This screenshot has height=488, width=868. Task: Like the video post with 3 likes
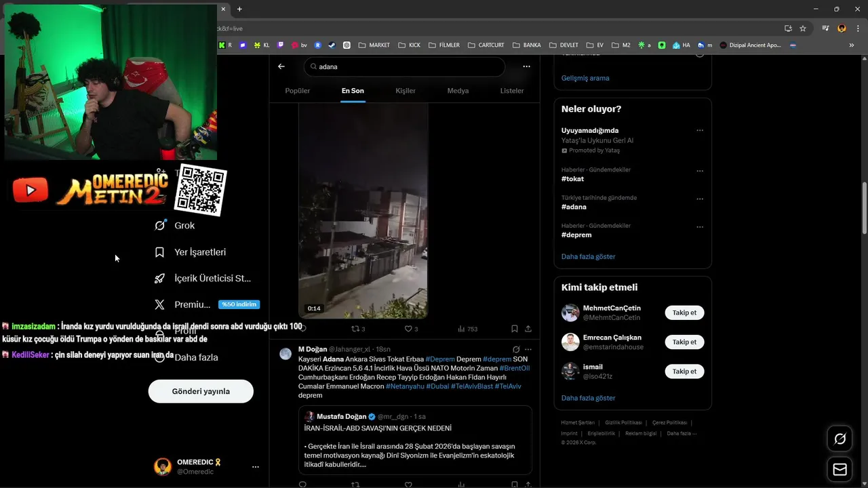pyautogui.click(x=411, y=329)
